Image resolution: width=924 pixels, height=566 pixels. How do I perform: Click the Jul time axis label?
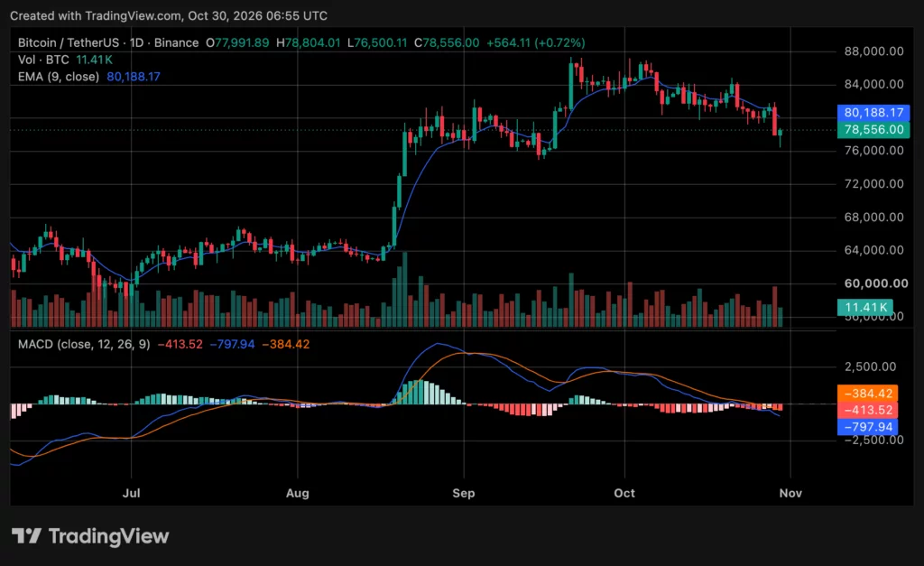[132, 493]
